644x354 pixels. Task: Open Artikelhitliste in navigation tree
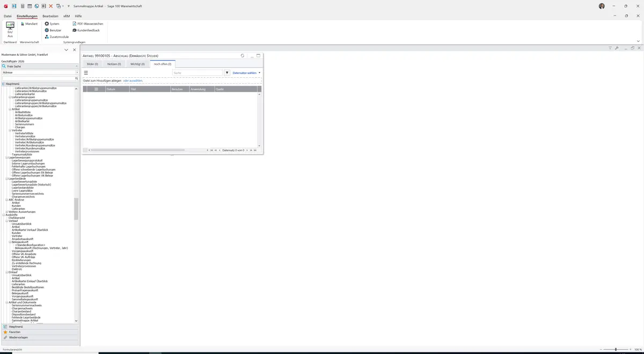(x=23, y=112)
